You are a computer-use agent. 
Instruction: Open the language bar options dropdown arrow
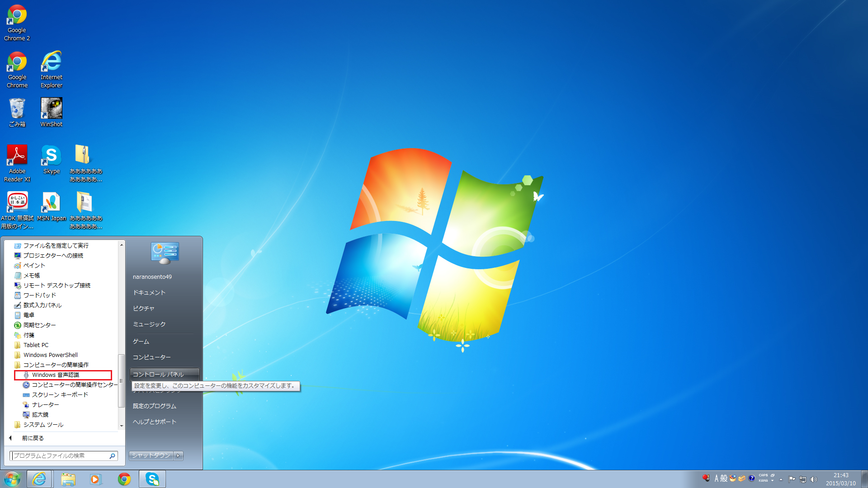tap(773, 481)
